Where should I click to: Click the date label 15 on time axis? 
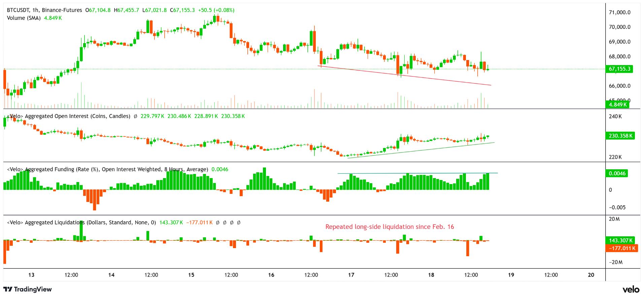pos(191,275)
